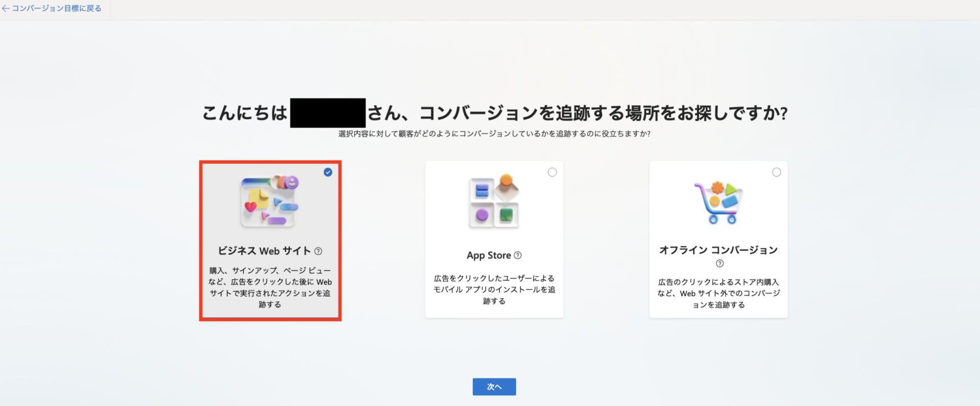Viewport: 980px width, 406px height.
Task: Select the オフライン コンバージョン radio button
Action: pos(776,172)
